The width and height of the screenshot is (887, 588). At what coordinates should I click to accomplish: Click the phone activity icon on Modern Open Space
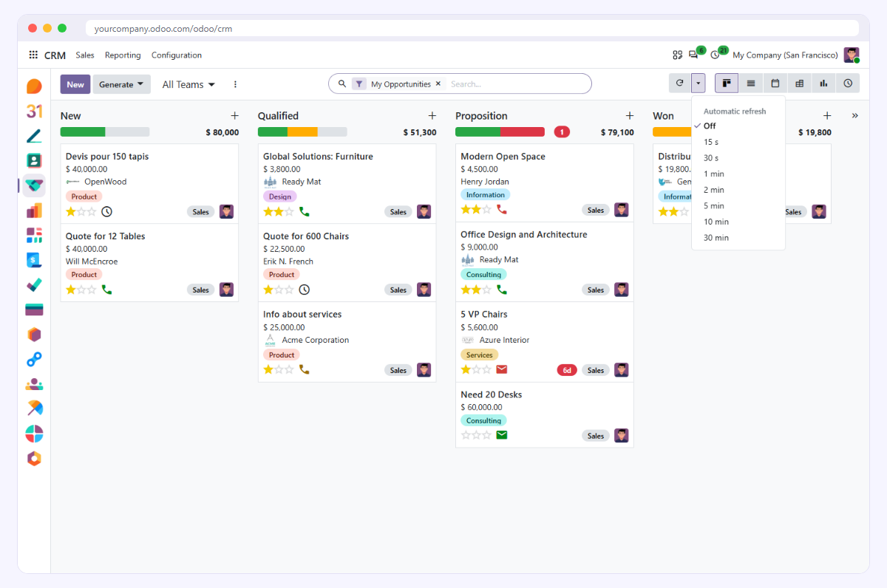[502, 210]
